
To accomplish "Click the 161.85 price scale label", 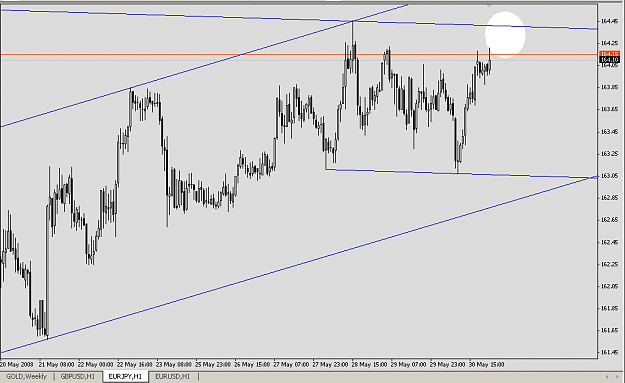I will 609,308.
